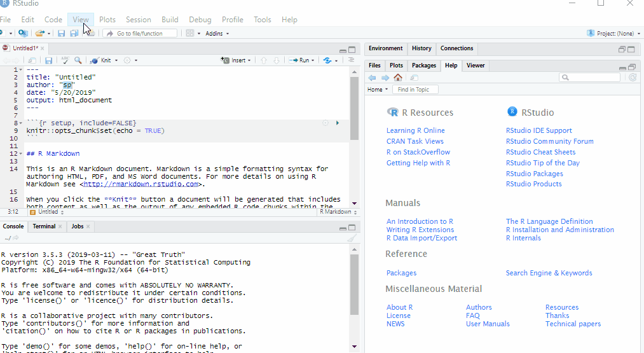
Task: Collapse the code chunk fold arrow at line 8
Action: [x=21, y=123]
